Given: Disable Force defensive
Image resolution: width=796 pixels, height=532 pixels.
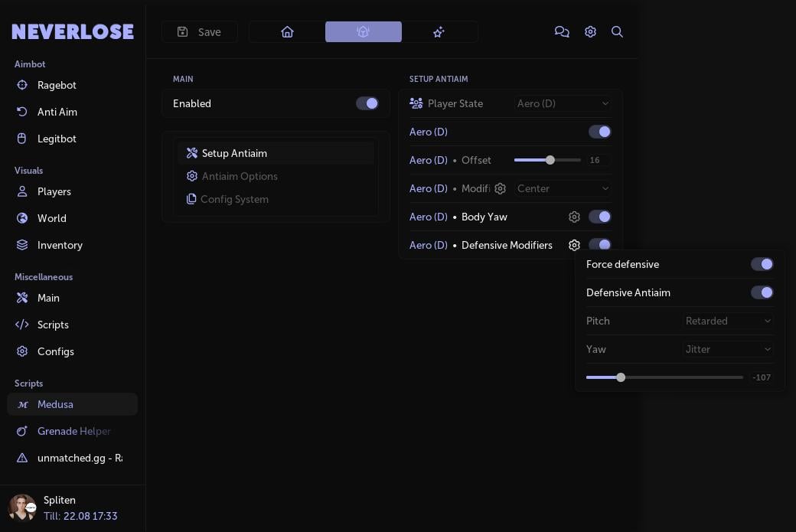Looking at the screenshot, I should 762,264.
